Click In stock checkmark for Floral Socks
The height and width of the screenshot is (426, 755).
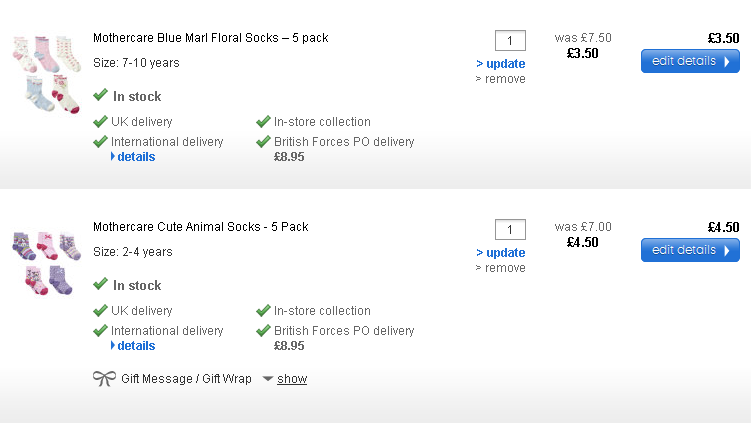tap(100, 96)
